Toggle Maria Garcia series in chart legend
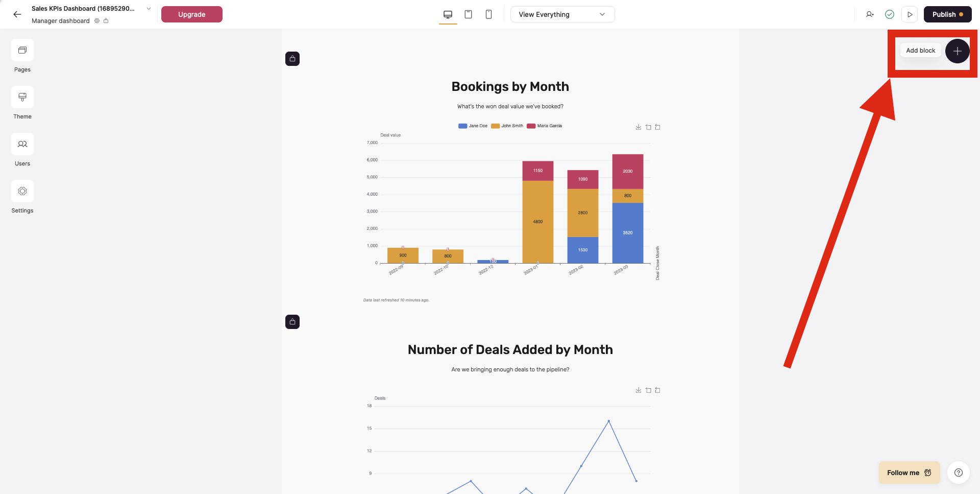 point(544,126)
